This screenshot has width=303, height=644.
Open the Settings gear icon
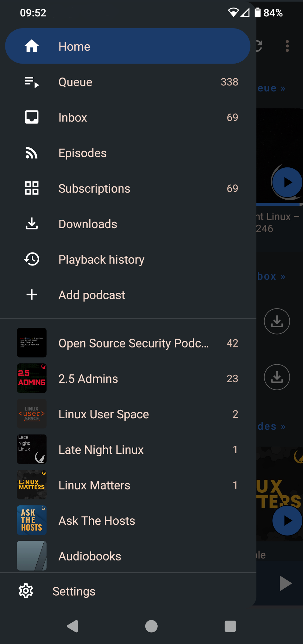pos(26,591)
